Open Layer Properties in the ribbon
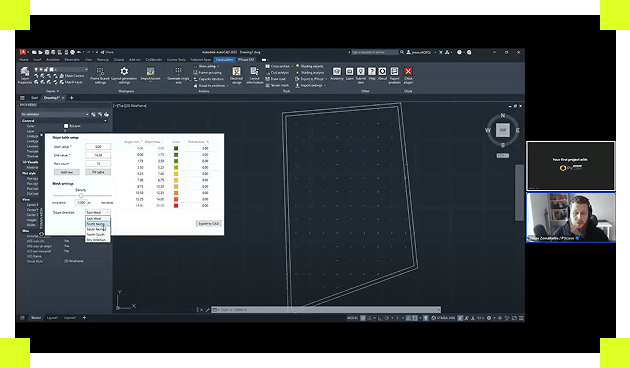The height and width of the screenshot is (368, 630). [x=25, y=75]
